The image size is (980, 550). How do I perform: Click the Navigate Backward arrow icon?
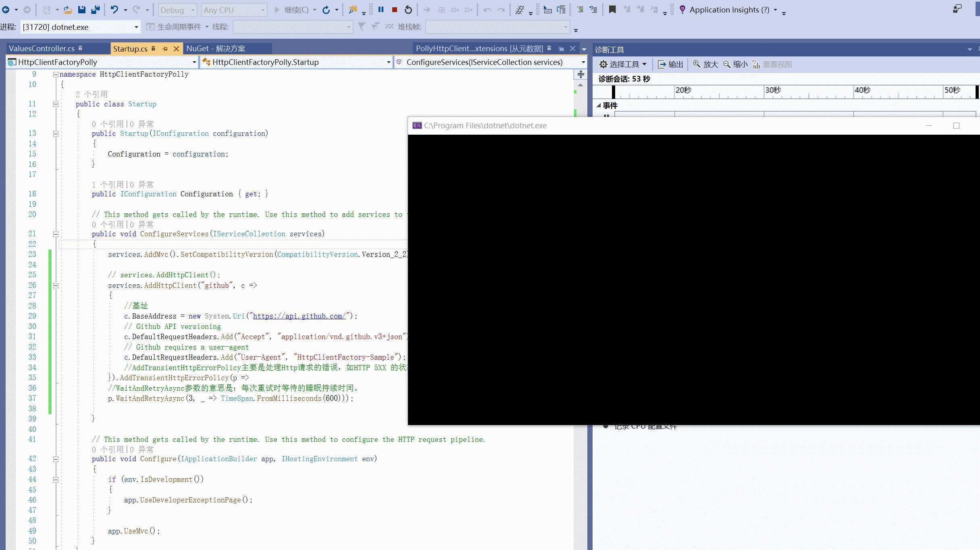click(6, 10)
